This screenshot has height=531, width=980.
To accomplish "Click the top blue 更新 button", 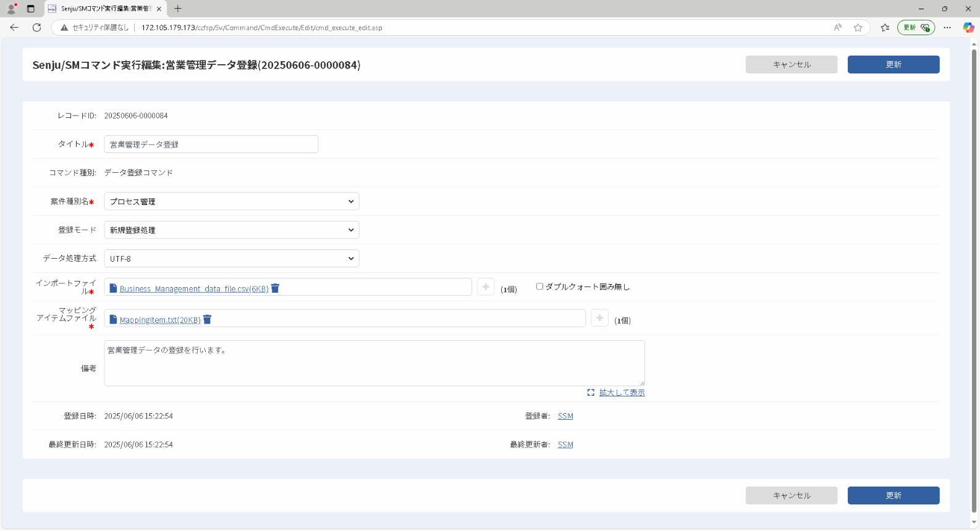I will 893,64.
